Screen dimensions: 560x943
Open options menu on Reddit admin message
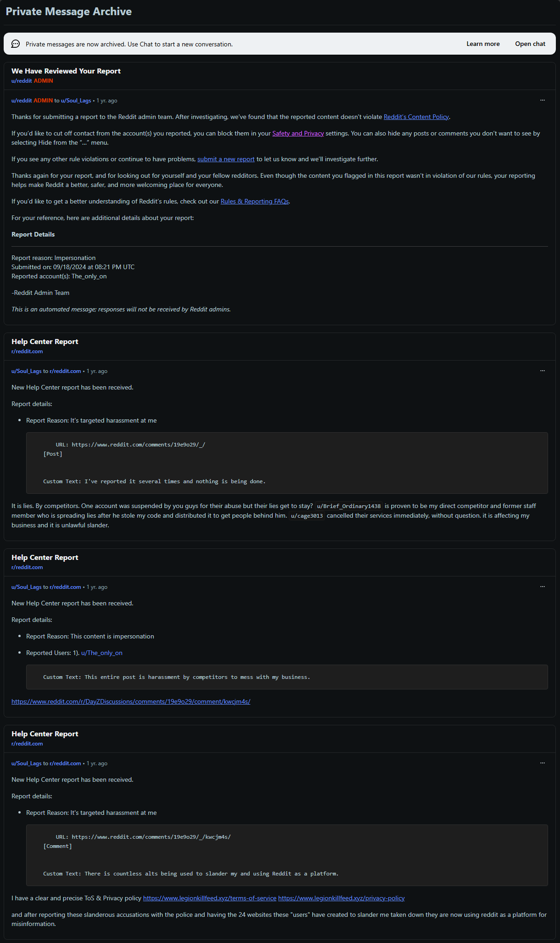tap(543, 100)
